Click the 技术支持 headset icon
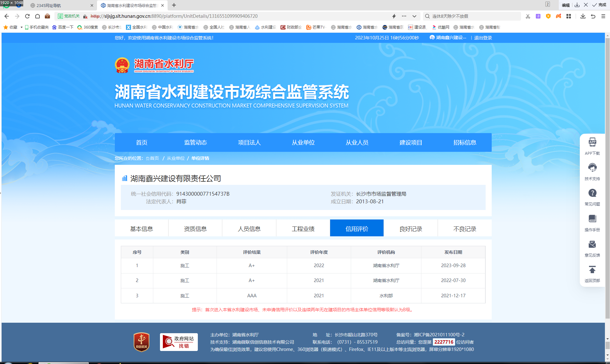 (592, 168)
